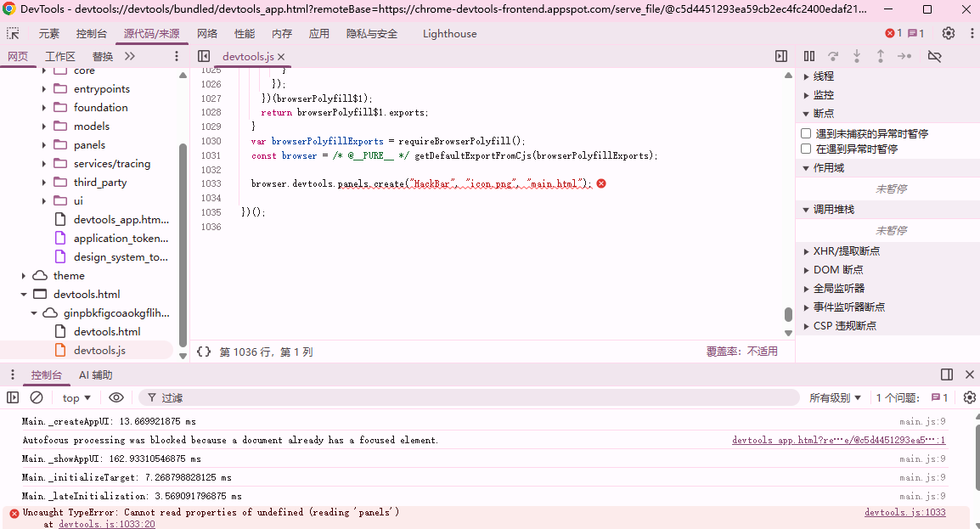Clear the console
This screenshot has height=529, width=980.
[37, 398]
